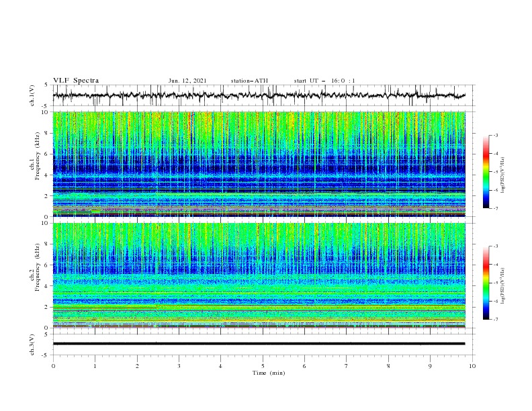
Task: Click the '3' tick on the time axis
Action: click(179, 366)
